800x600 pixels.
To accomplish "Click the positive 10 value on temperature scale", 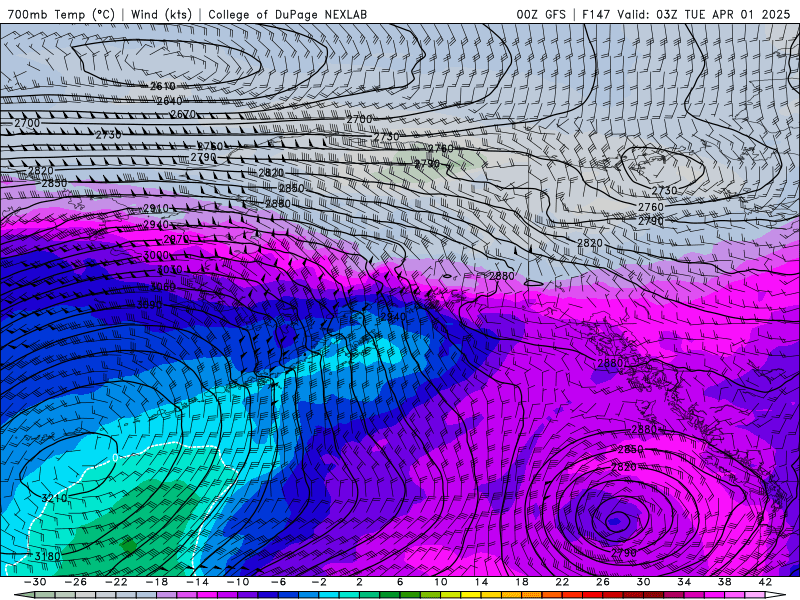I will [x=440, y=582].
